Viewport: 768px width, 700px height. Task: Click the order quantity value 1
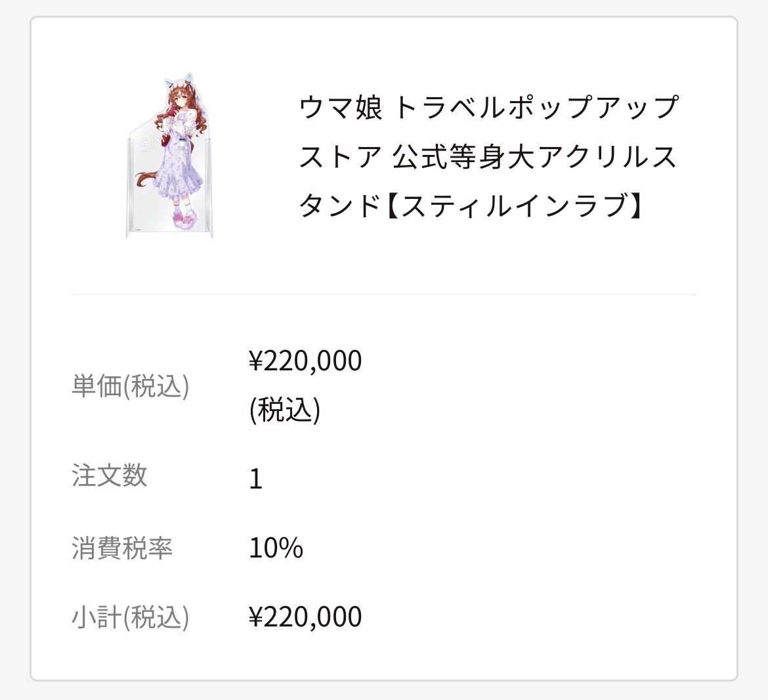click(x=256, y=479)
